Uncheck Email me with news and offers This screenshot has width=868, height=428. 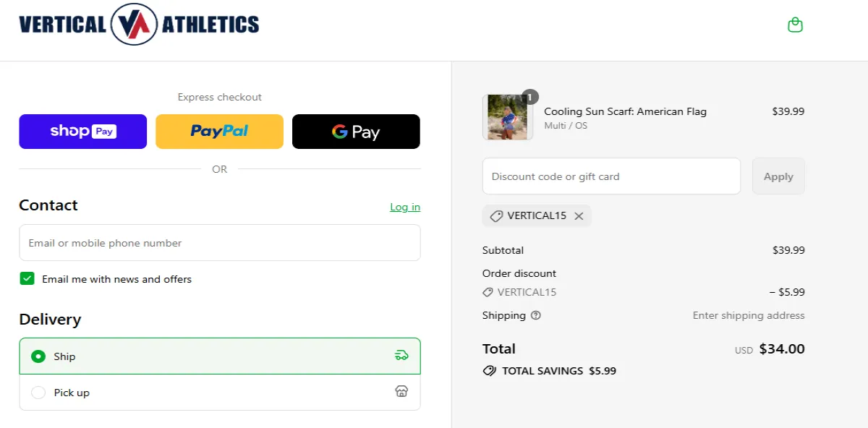tap(27, 278)
